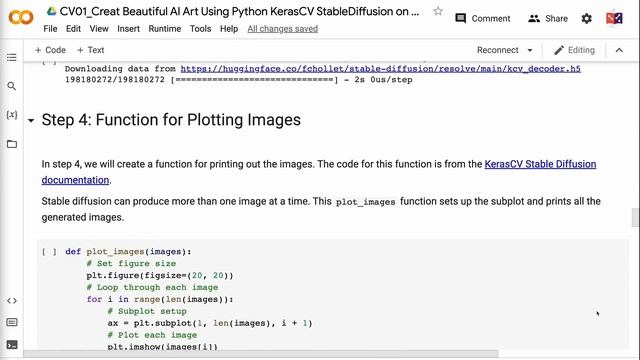Click the vertical scrollbar thumb
The image size is (640, 360).
[x=635, y=217]
